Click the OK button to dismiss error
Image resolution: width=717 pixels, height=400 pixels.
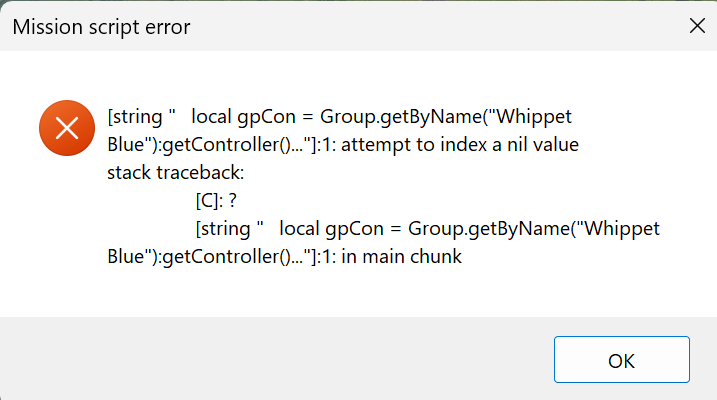coord(621,360)
